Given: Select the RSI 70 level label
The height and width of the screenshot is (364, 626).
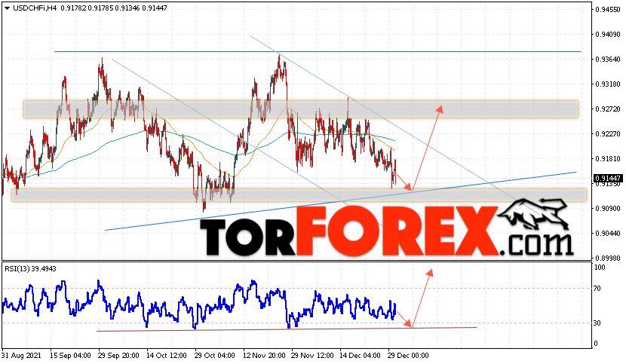Looking at the screenshot, I should (597, 288).
